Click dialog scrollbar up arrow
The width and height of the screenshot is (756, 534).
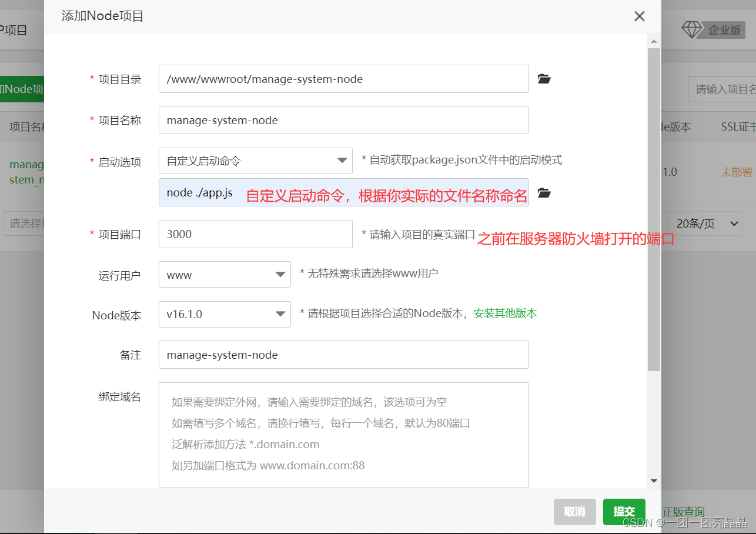click(654, 42)
